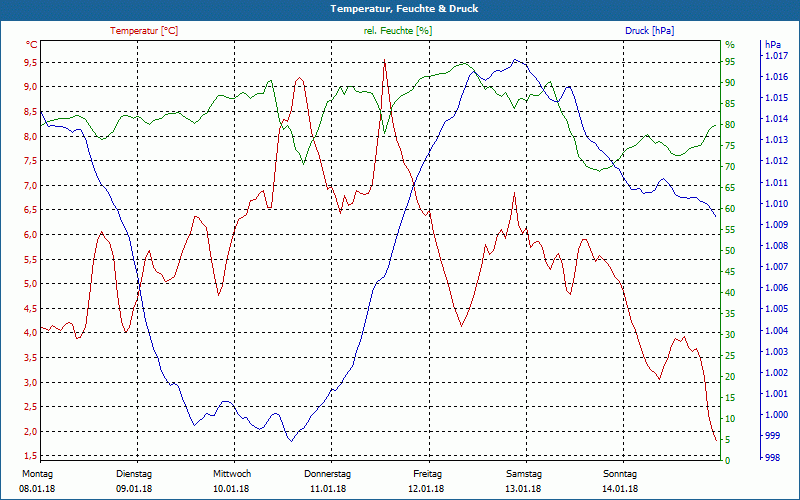800x500 pixels.
Task: Click the '9,0' temperature axis value
Action: [x=31, y=87]
